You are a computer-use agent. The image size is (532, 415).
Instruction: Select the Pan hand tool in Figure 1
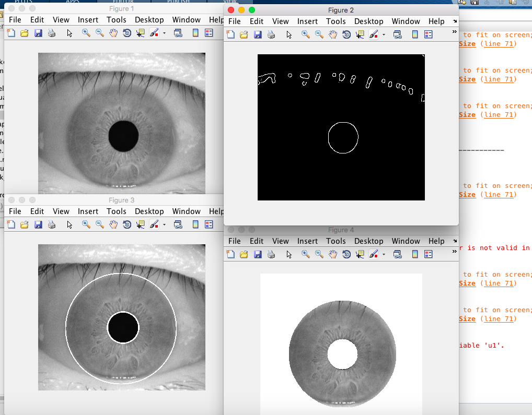click(113, 33)
